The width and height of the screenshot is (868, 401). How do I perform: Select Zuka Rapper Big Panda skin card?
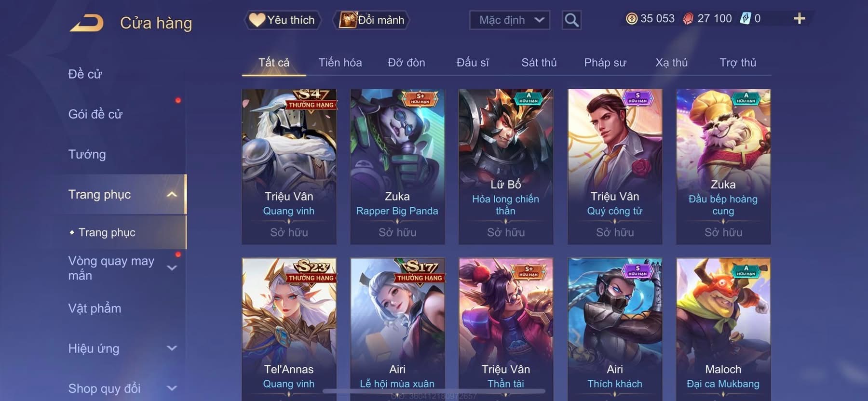click(397, 167)
